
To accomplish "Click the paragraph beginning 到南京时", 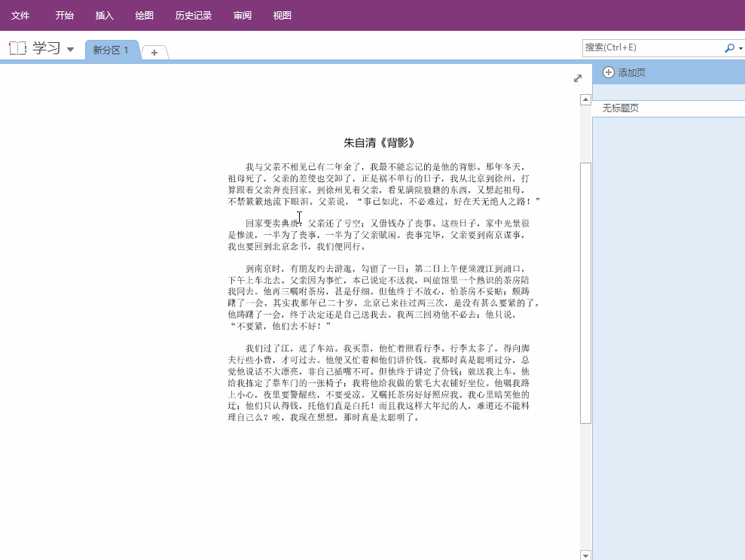I will point(384,297).
